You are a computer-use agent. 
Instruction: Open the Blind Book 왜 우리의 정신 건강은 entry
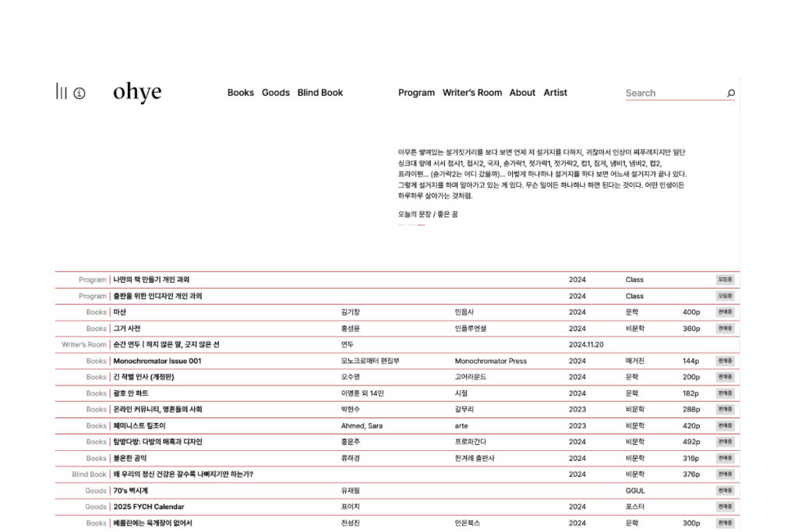point(183,474)
